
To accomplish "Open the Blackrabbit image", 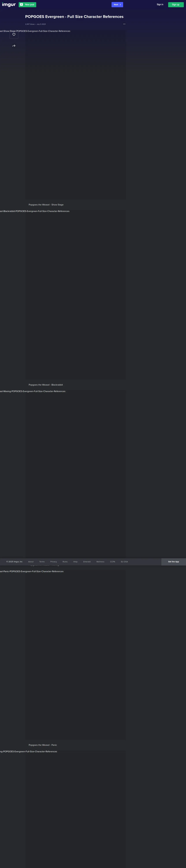I will pos(76,295).
